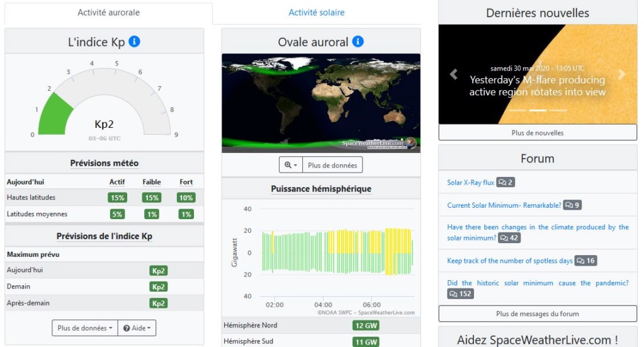Open the Aide help dropdown
The image size is (644, 347).
(x=137, y=327)
